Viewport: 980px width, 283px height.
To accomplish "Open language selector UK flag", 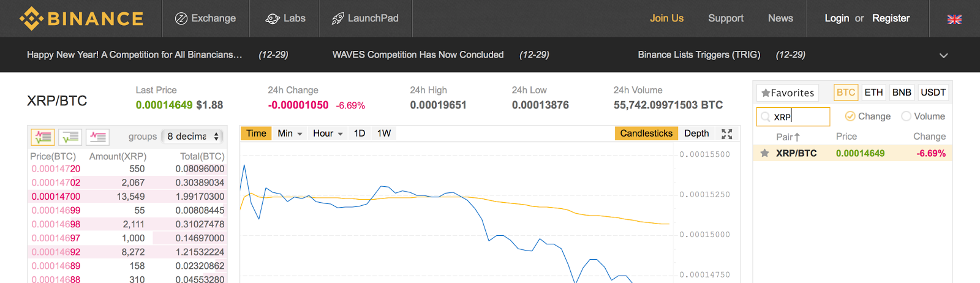I will (954, 19).
